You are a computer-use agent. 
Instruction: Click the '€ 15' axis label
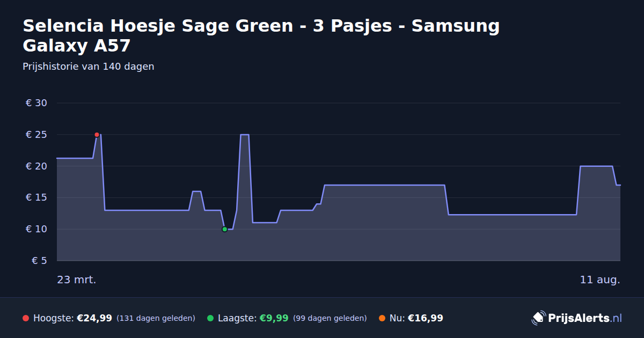coord(36,197)
